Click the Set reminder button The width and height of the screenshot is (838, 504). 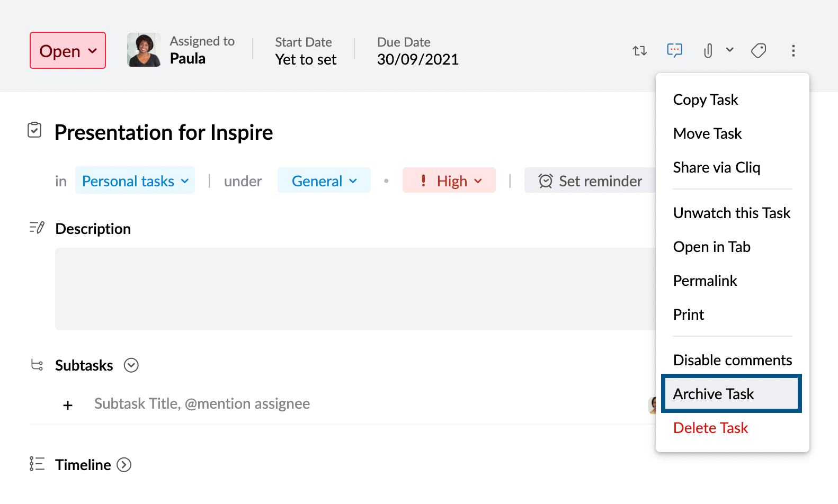click(x=590, y=181)
